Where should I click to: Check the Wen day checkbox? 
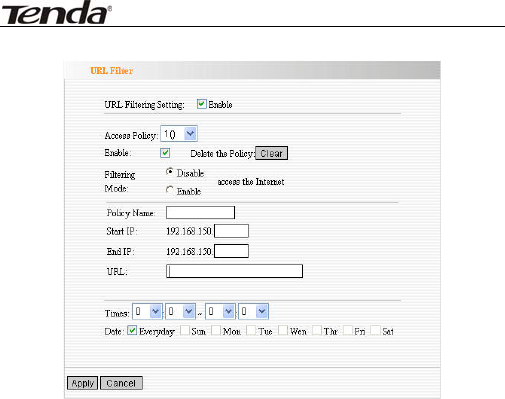(x=283, y=330)
